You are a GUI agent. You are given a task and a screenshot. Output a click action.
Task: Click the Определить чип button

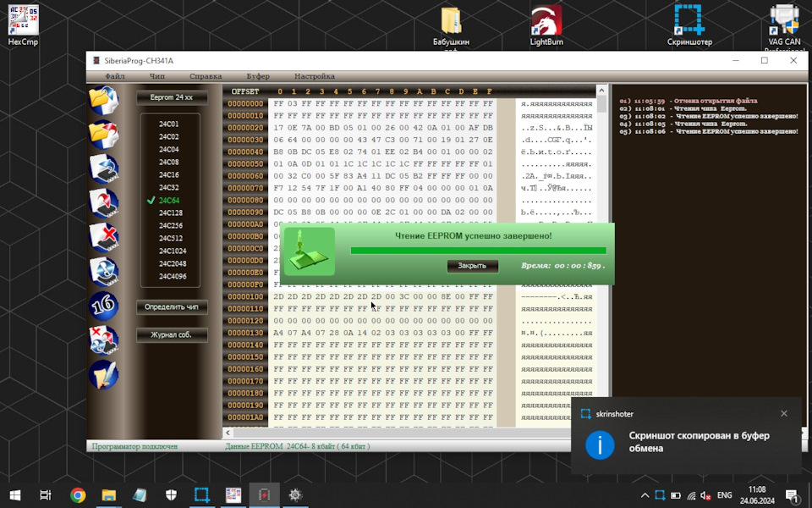(x=172, y=306)
